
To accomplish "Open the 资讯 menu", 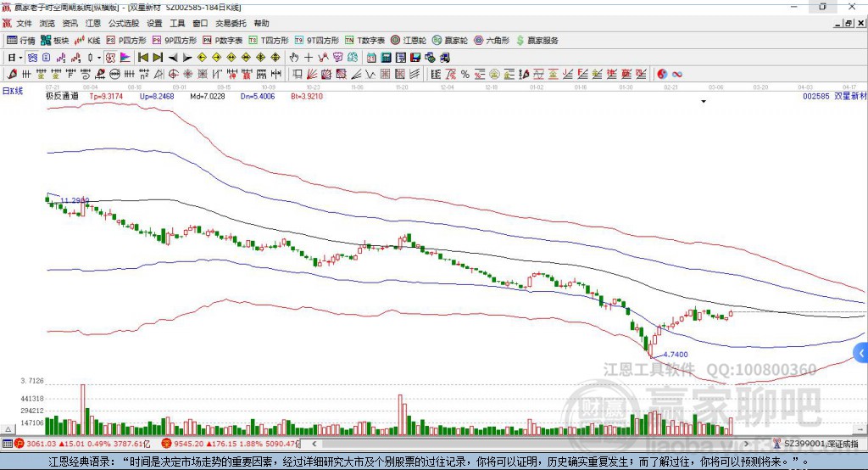I will [x=70, y=23].
